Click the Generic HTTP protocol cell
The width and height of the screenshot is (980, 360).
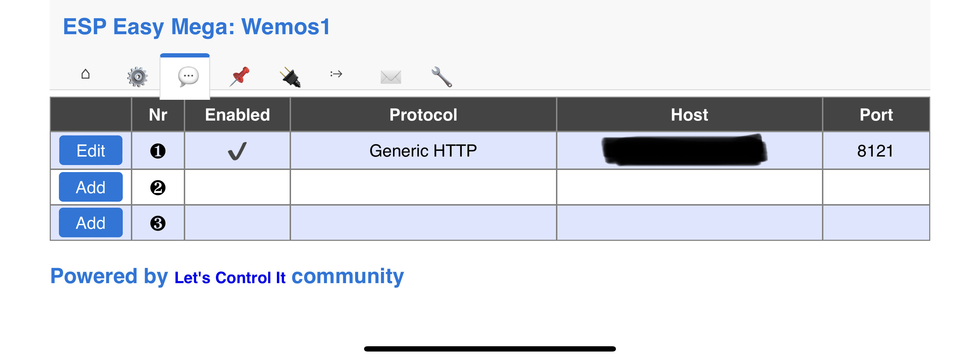point(423,151)
